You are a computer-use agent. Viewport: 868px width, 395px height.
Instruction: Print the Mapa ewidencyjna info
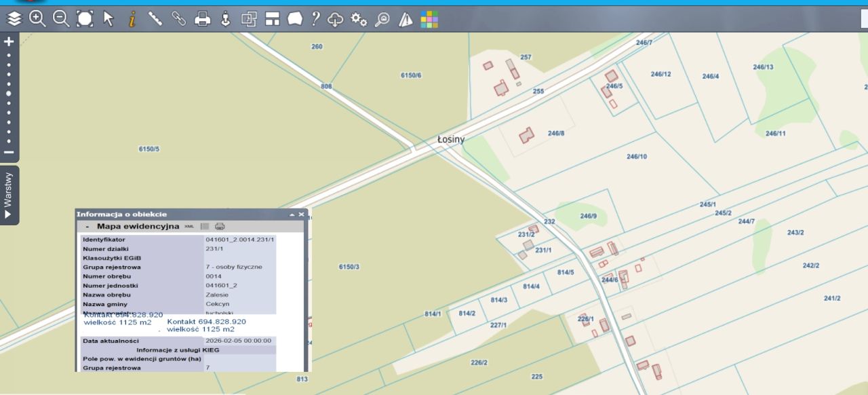[x=220, y=226]
